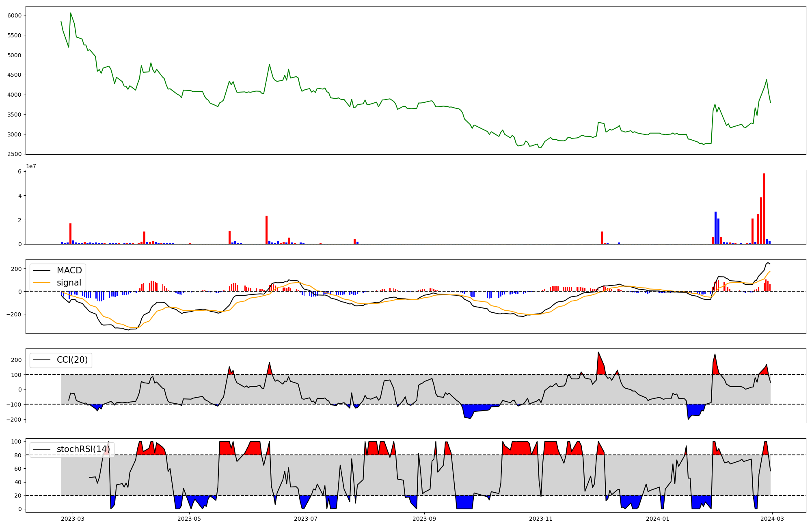Click the orange signal line legend sample
This screenshot has height=528, width=812.
[41, 283]
